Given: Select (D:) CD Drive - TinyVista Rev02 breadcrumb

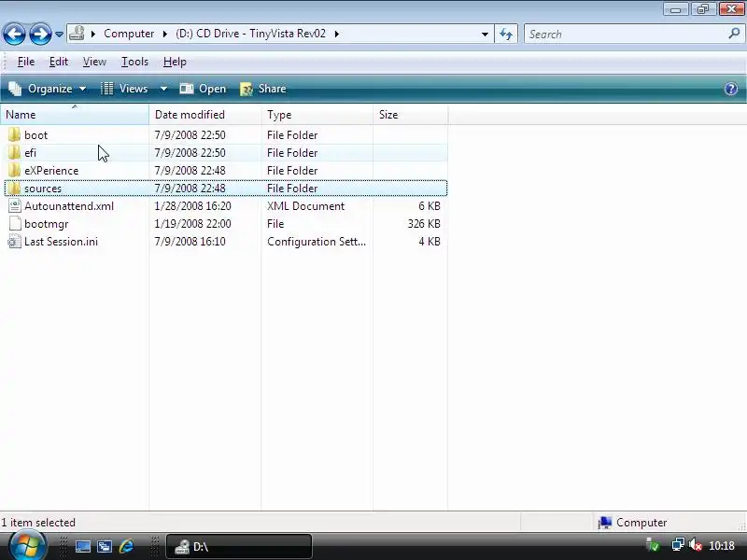Looking at the screenshot, I should pos(250,34).
